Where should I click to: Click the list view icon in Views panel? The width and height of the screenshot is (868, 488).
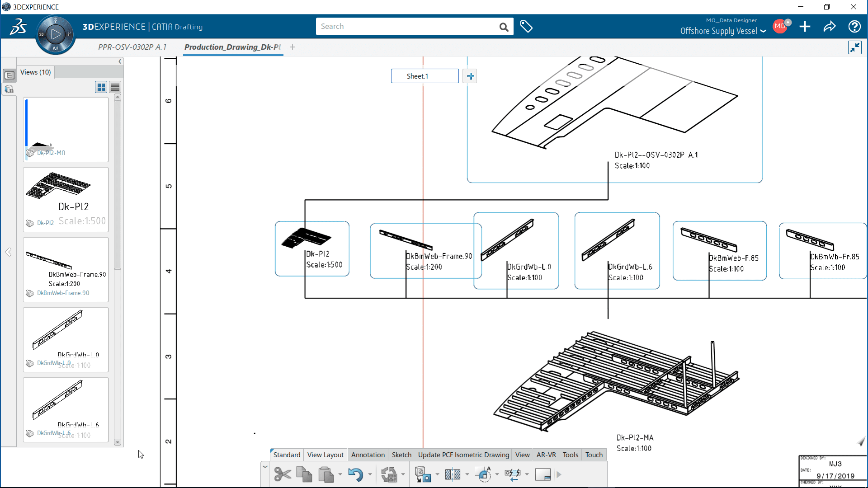click(115, 87)
